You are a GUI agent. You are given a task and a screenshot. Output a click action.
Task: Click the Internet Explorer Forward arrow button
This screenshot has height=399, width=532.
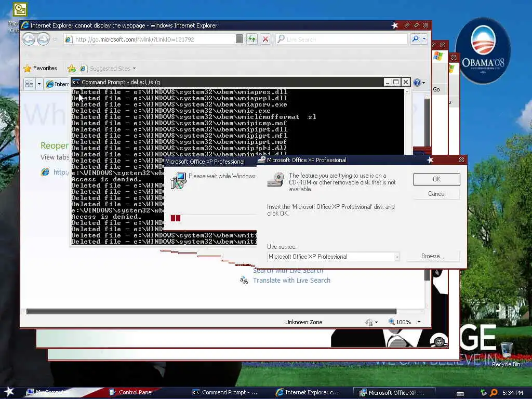(x=43, y=39)
